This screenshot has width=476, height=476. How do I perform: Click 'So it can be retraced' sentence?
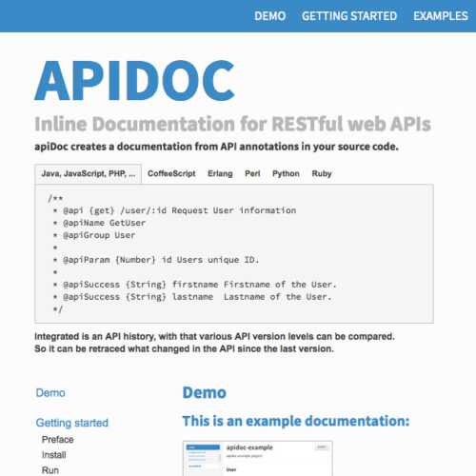pos(184,348)
